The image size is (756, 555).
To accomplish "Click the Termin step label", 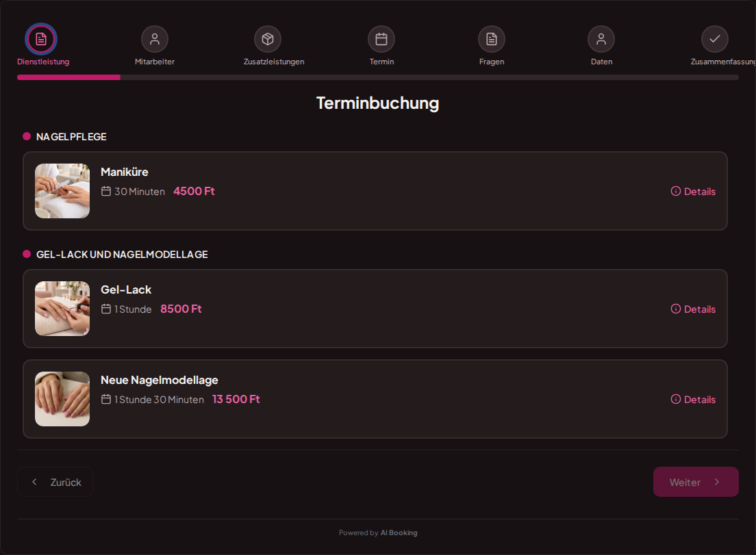I will tap(382, 62).
